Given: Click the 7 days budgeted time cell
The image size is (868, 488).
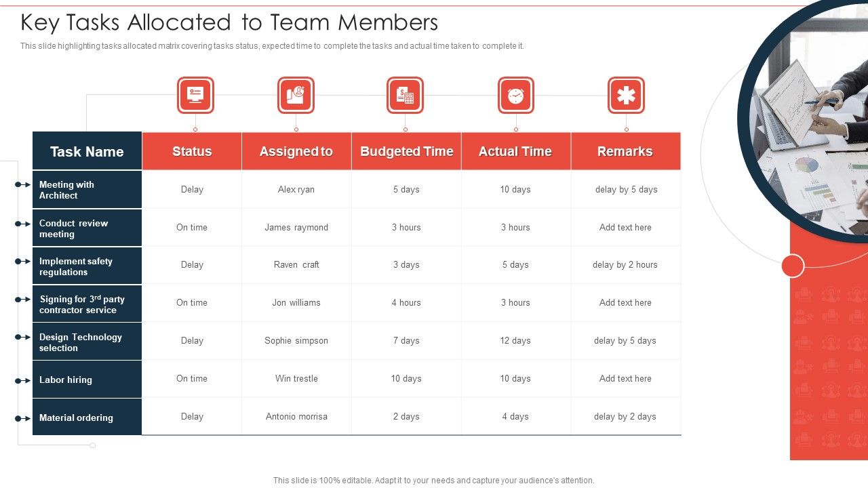Looking at the screenshot, I should point(406,341).
